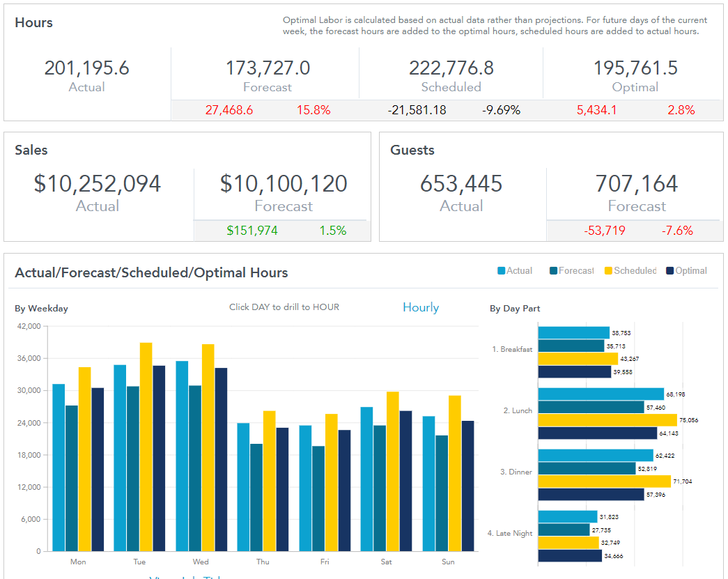Select the 653,445 Actual guests figure
Viewport: 728px width, 579px height.
click(x=461, y=183)
